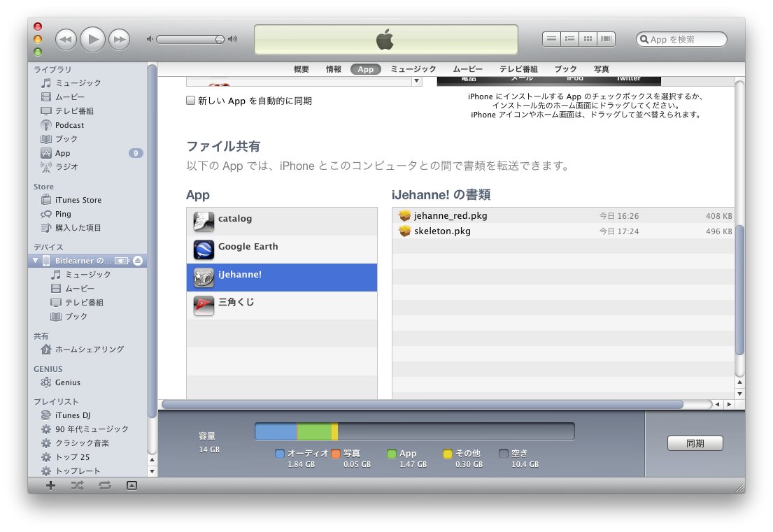
Task: Select the iJehanne! app
Action: [281, 278]
